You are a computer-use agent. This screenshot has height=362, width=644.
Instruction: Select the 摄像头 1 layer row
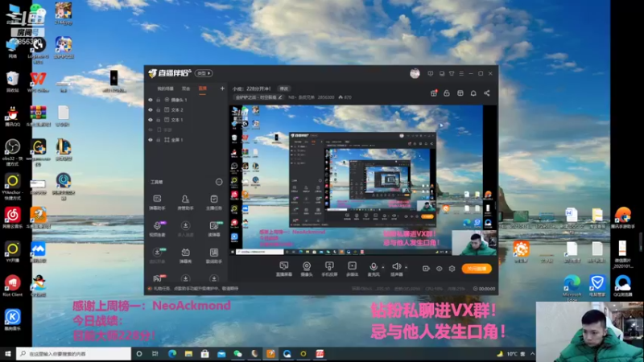click(186, 100)
